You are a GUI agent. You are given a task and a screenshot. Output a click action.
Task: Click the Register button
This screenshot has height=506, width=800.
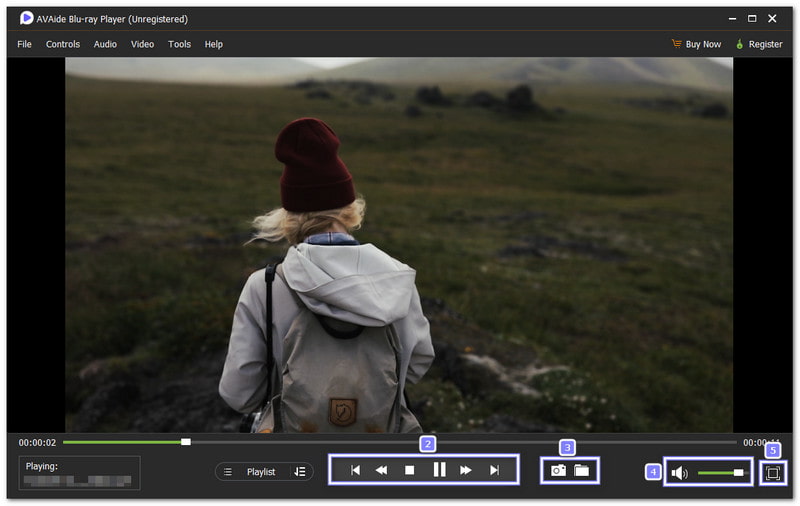click(759, 44)
